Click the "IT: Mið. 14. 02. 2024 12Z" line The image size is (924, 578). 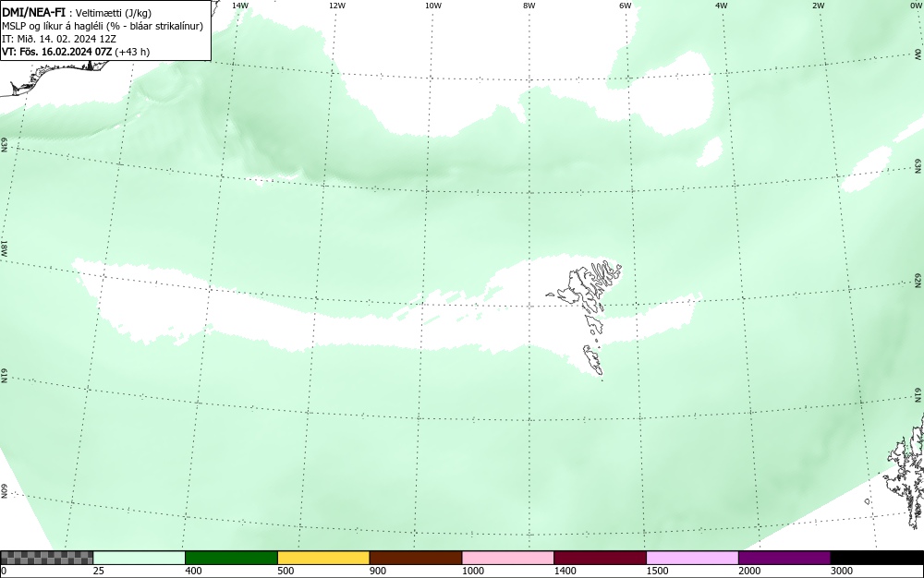[x=59, y=39]
